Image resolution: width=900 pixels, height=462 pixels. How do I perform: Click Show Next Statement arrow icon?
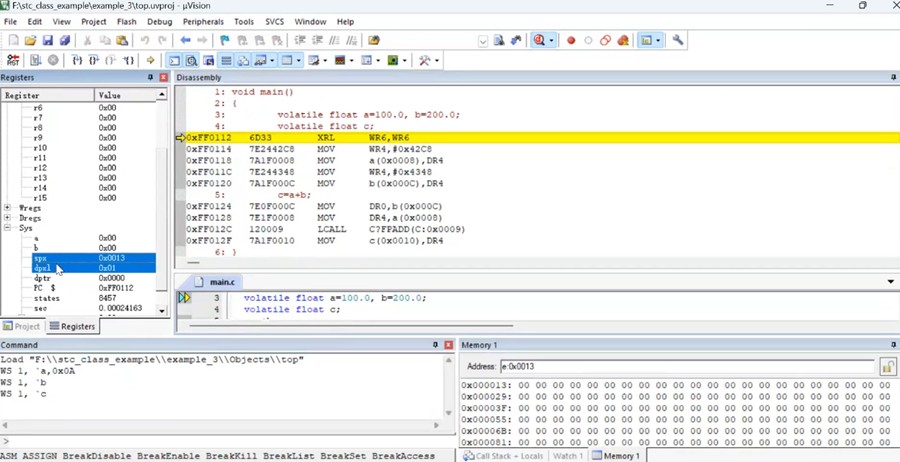pos(150,60)
